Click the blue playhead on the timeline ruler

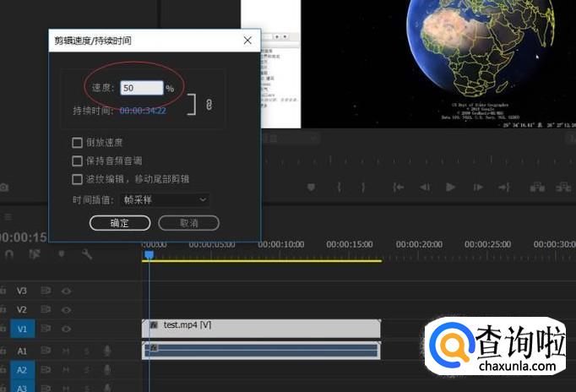[149, 254]
